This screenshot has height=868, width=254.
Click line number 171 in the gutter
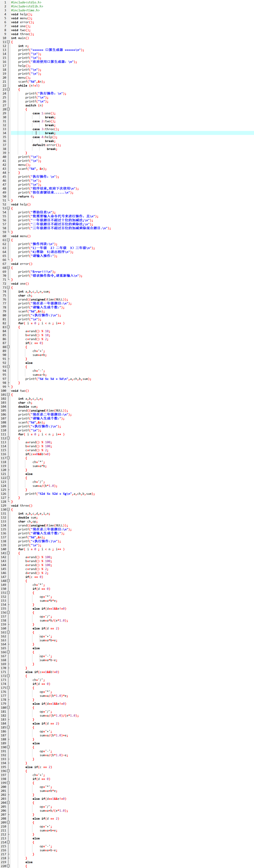click(4, 672)
